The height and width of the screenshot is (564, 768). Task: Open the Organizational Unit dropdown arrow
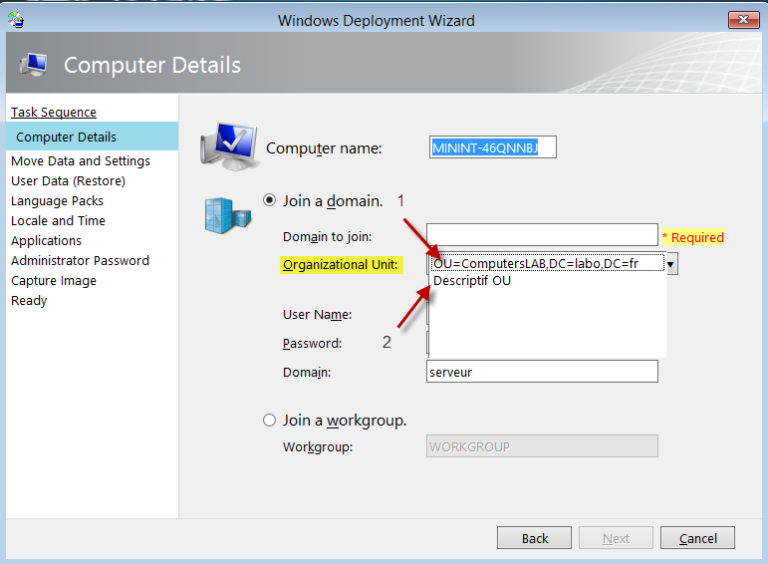tap(672, 264)
